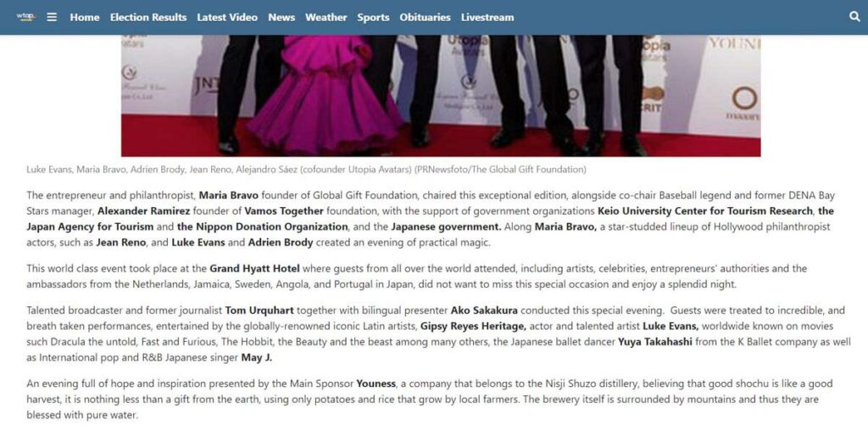868x431 pixels.
Task: Visit the Obituaries section
Action: pyautogui.click(x=425, y=17)
